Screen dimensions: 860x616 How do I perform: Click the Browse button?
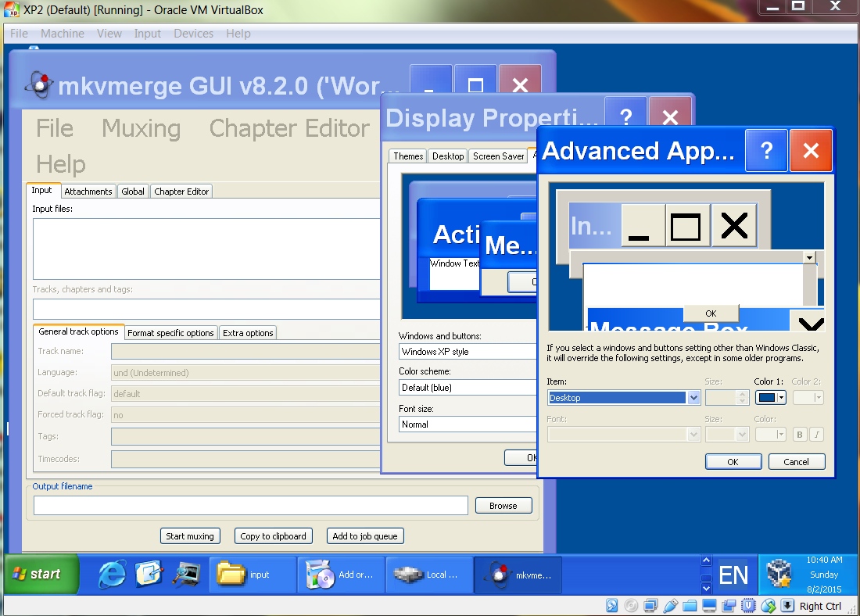503,506
